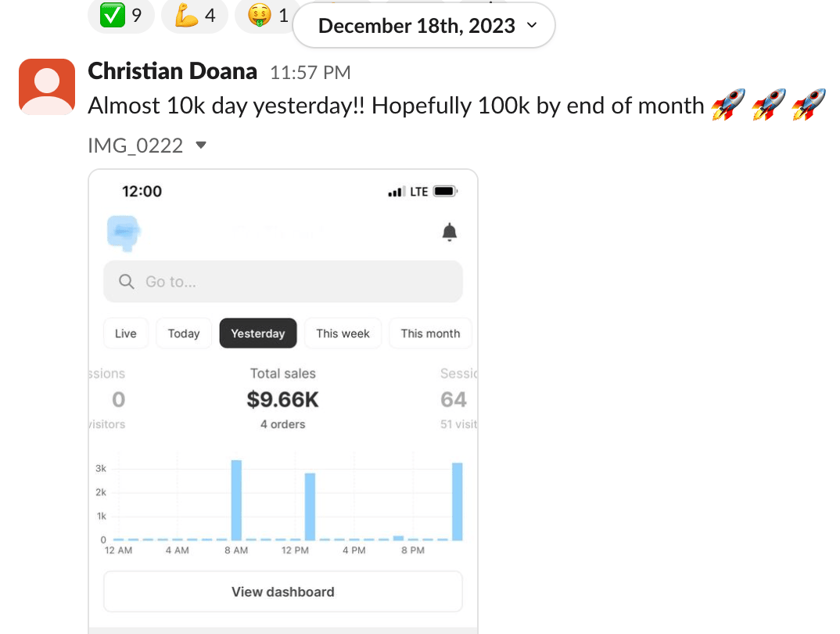Image resolution: width=840 pixels, height=634 pixels.
Task: Click the search magnifier icon
Action: [x=126, y=282]
